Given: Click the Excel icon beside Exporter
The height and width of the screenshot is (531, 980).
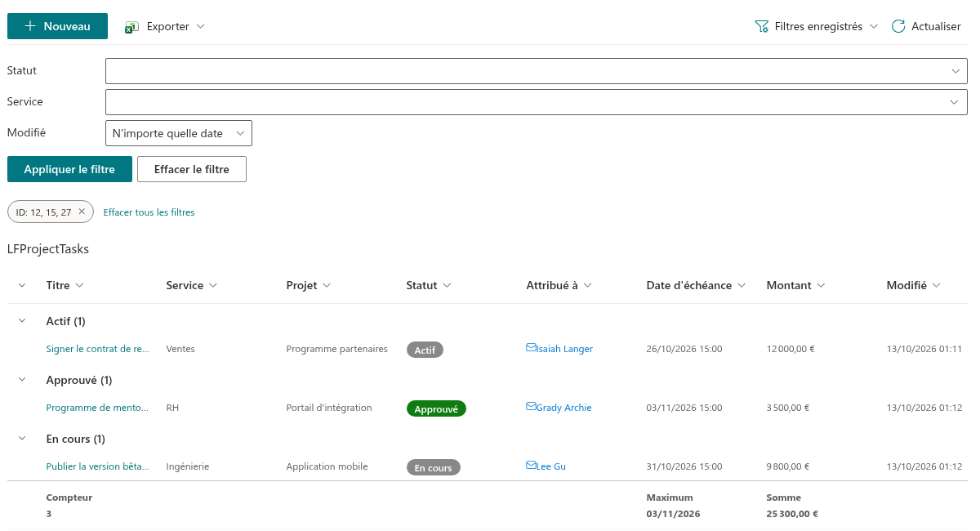Looking at the screenshot, I should tap(131, 27).
